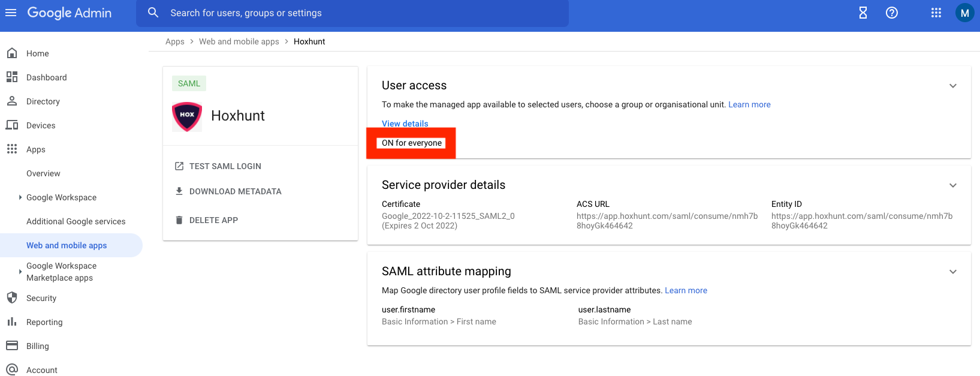This screenshot has height=376, width=980.
Task: Focus the search users, groups or settings field
Action: (x=352, y=13)
